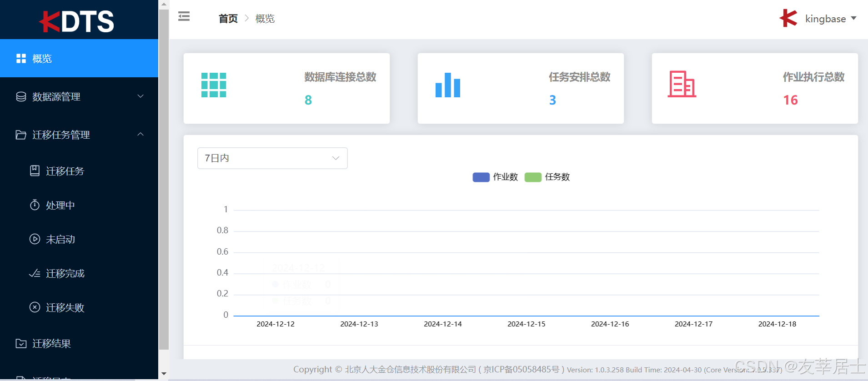Go to 首页 breadcrumb link
The image size is (868, 381).
(228, 19)
